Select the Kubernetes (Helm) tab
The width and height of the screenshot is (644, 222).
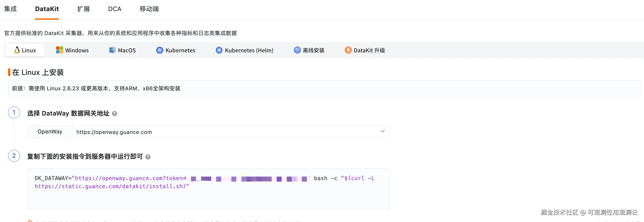point(244,50)
